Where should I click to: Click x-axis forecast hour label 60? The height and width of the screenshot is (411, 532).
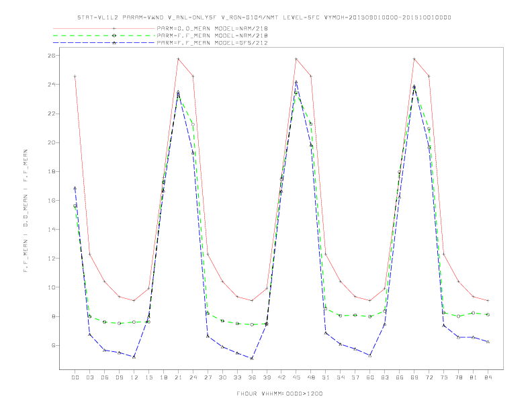[x=370, y=377]
